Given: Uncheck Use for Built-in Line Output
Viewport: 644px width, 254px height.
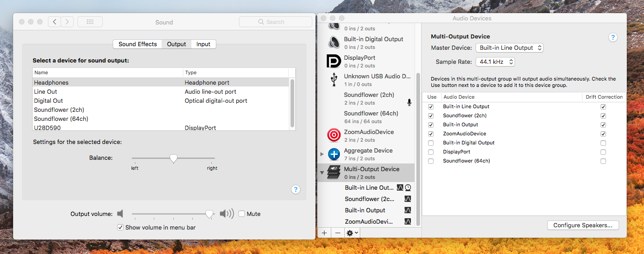Looking at the screenshot, I should [431, 107].
